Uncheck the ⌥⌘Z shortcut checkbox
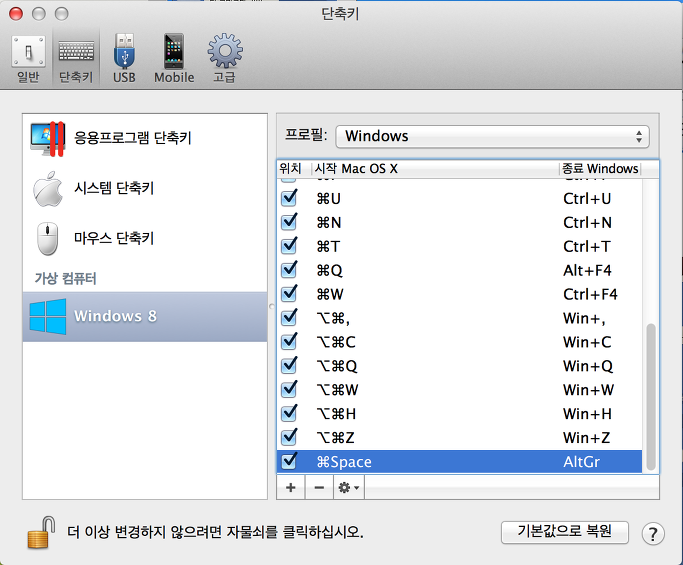 (x=289, y=437)
